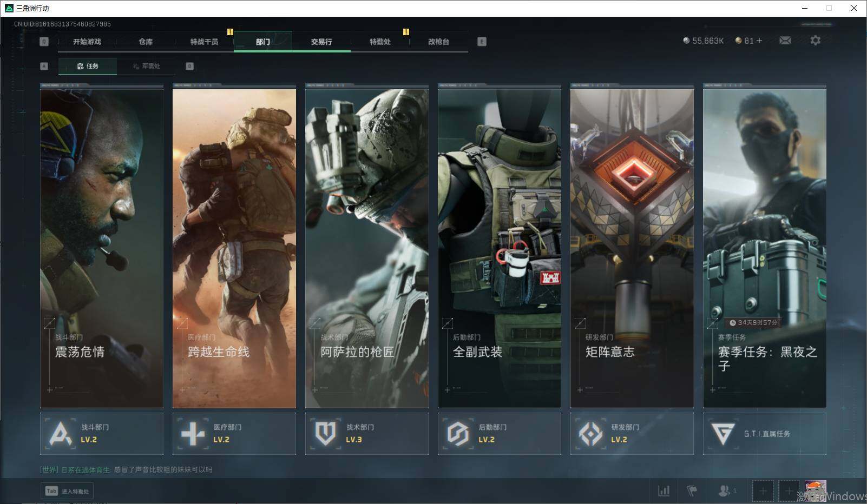867x504 pixels.
Task: Open the 战斗部门 LV.2 department button
Action: [x=102, y=434]
